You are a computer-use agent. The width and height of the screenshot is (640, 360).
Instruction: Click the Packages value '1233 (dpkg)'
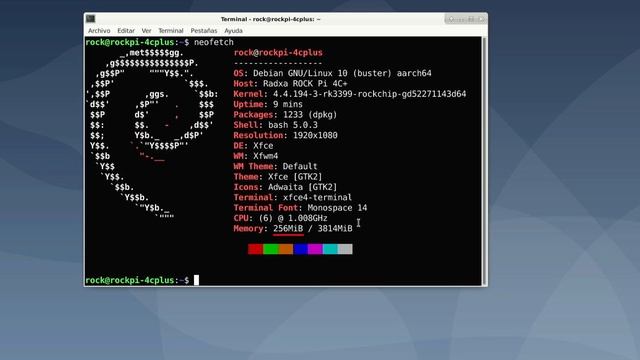[x=310, y=115]
